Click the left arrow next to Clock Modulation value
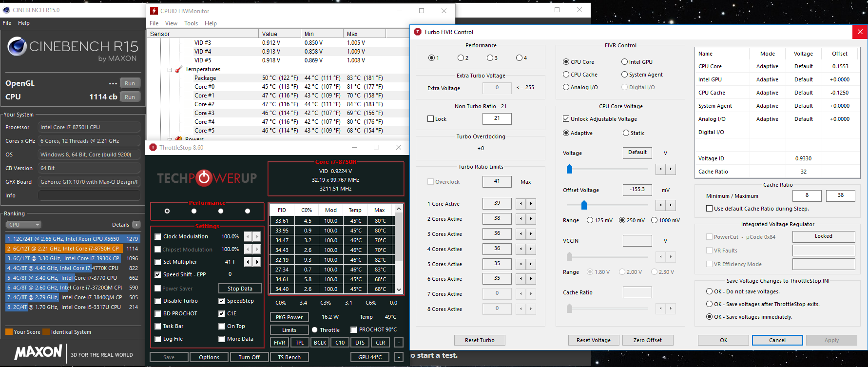 (248, 236)
